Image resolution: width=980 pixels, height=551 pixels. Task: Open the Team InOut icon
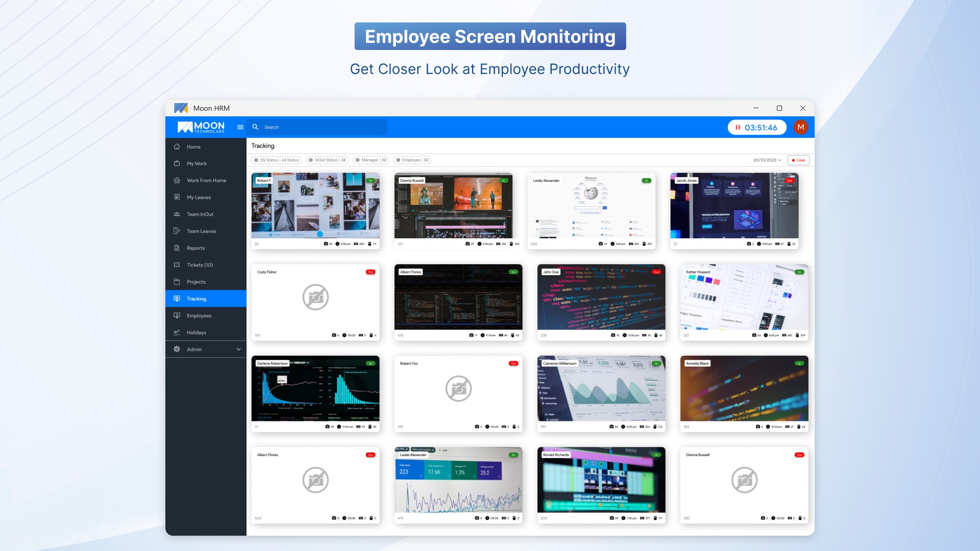(177, 214)
